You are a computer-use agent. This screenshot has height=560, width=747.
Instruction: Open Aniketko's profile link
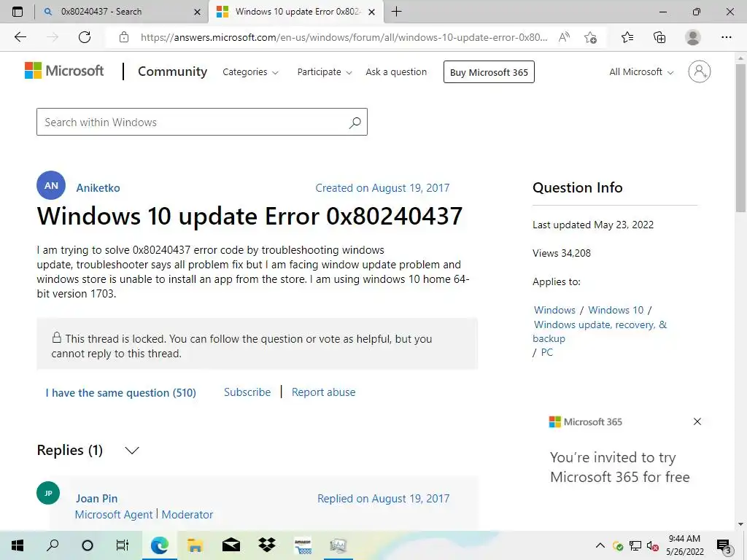98,188
